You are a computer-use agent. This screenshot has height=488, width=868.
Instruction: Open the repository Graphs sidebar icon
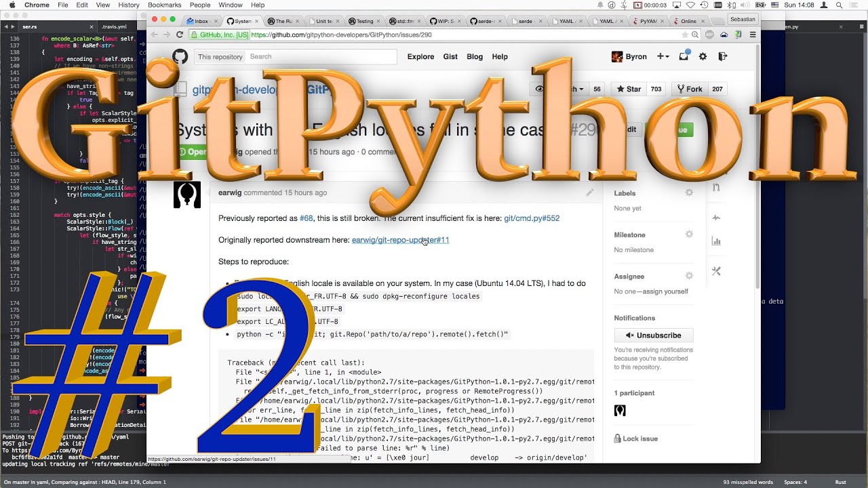tap(716, 241)
